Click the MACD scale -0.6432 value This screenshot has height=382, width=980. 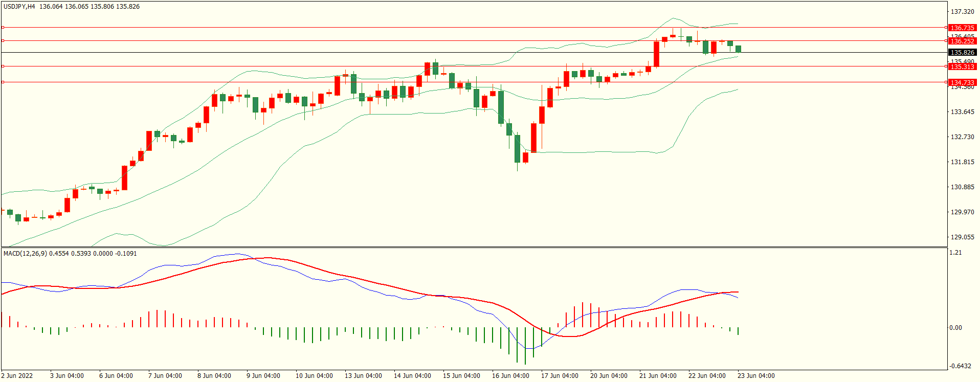point(960,366)
